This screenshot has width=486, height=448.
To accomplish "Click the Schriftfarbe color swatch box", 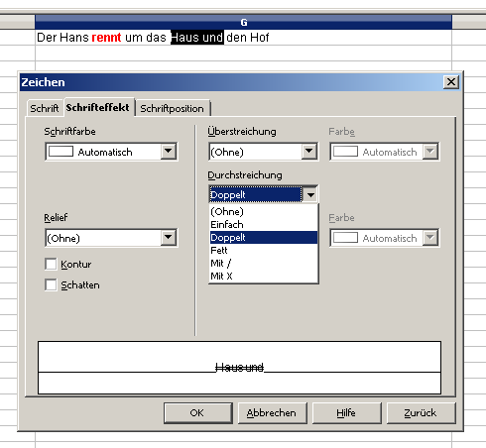I will [61, 152].
